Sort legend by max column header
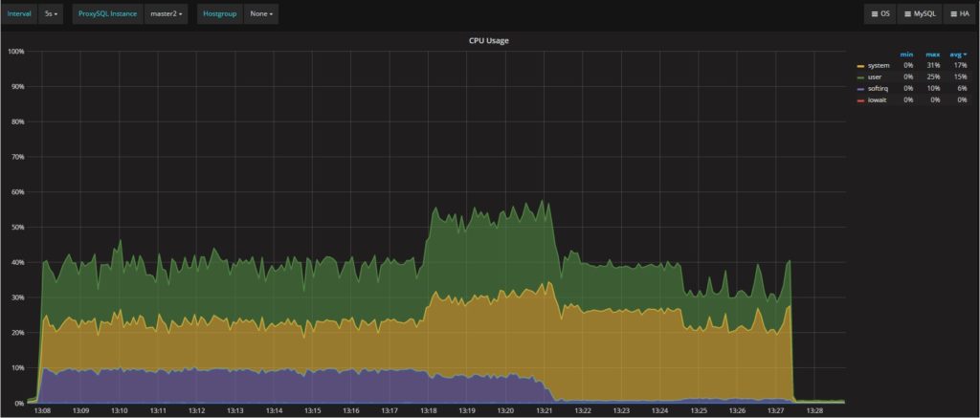Image resolution: width=980 pixels, height=418 pixels. pyautogui.click(x=931, y=54)
